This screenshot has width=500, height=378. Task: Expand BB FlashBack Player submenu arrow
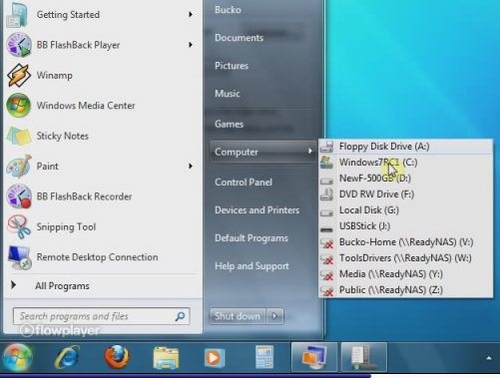point(190,45)
